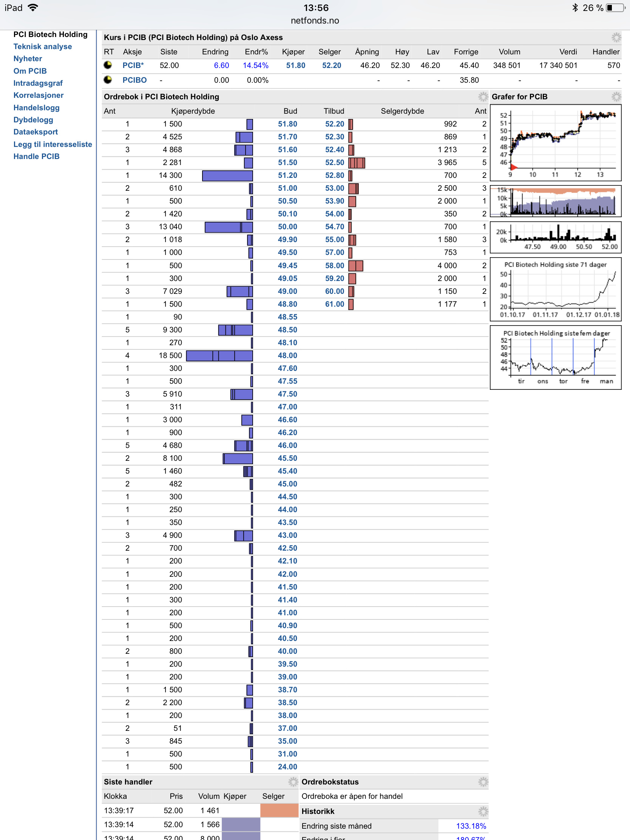The width and height of the screenshot is (630, 840).
Task: Click the Endr% value 14.54%
Action: pyautogui.click(x=256, y=65)
